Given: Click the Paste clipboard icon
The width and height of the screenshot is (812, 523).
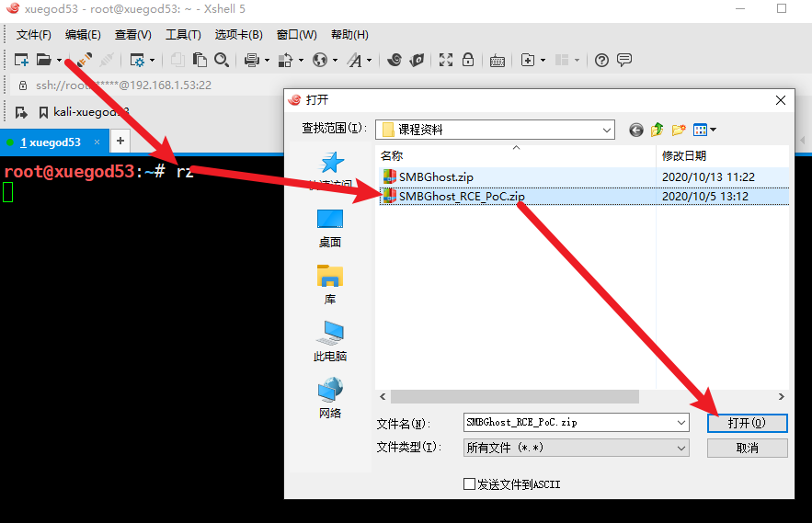Looking at the screenshot, I should [200, 60].
